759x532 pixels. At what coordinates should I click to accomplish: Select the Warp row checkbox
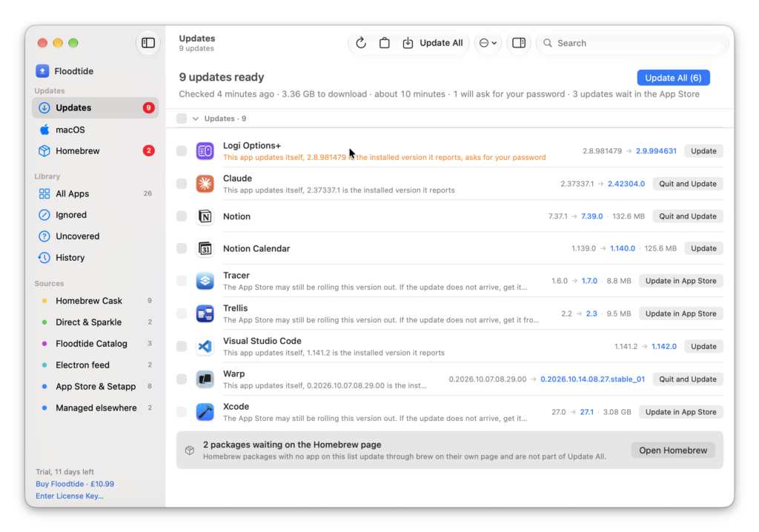tap(182, 379)
